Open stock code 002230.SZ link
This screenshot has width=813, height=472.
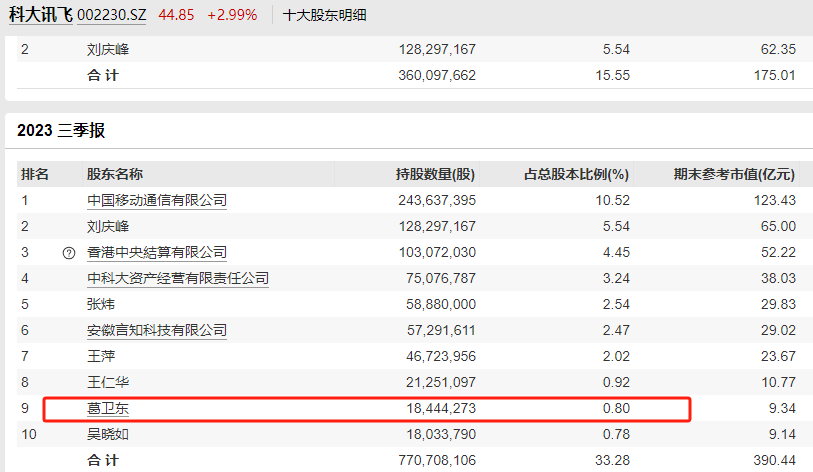click(x=111, y=15)
